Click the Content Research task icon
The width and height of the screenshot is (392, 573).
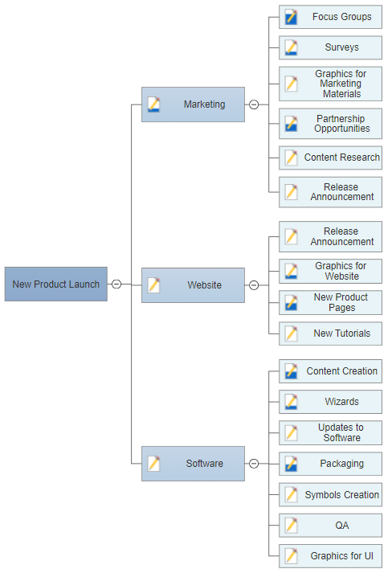click(x=291, y=158)
